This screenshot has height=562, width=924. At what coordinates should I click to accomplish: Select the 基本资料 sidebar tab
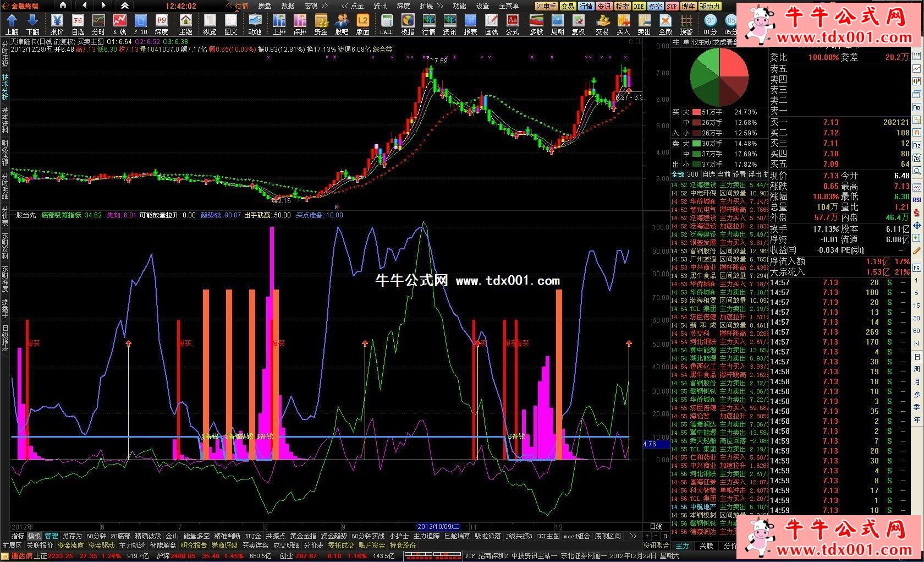tap(5, 120)
